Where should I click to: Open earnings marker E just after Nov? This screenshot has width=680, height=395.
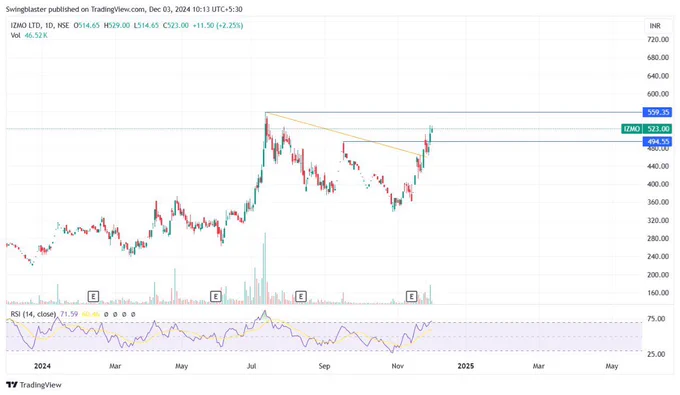coord(411,297)
